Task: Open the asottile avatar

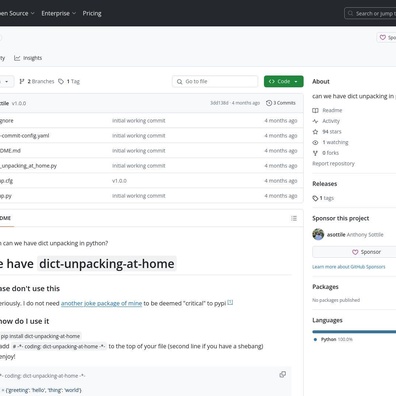Action: (x=318, y=234)
